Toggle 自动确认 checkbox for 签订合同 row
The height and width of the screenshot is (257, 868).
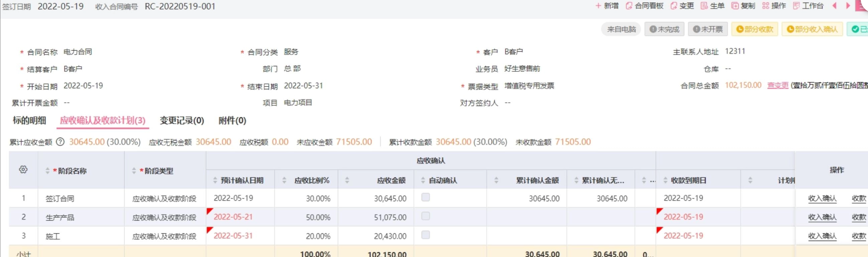(x=425, y=197)
